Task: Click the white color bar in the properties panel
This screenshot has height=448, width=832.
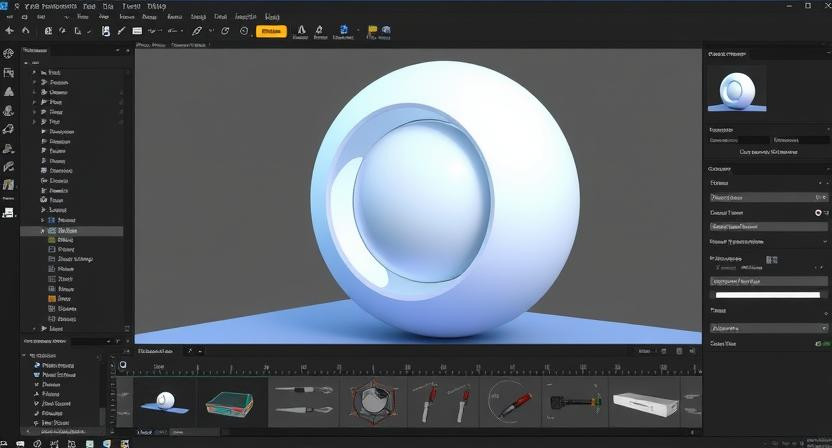Action: tap(765, 295)
